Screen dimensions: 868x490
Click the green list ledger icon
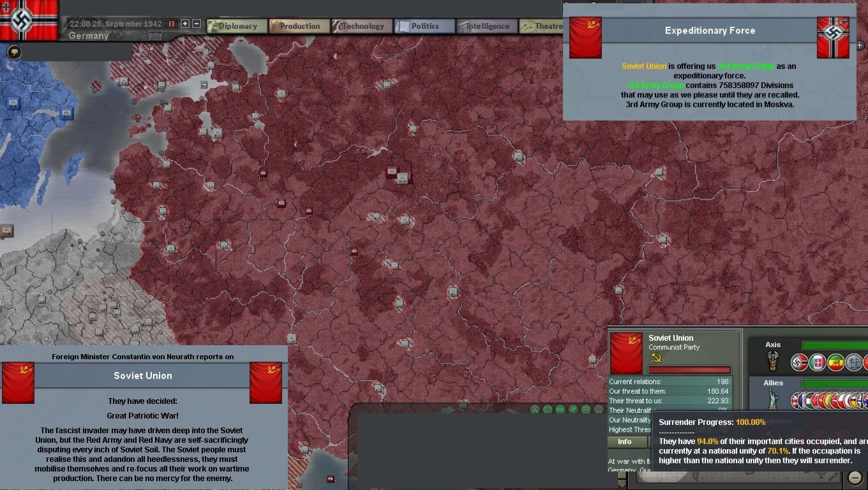pyautogui.click(x=586, y=410)
